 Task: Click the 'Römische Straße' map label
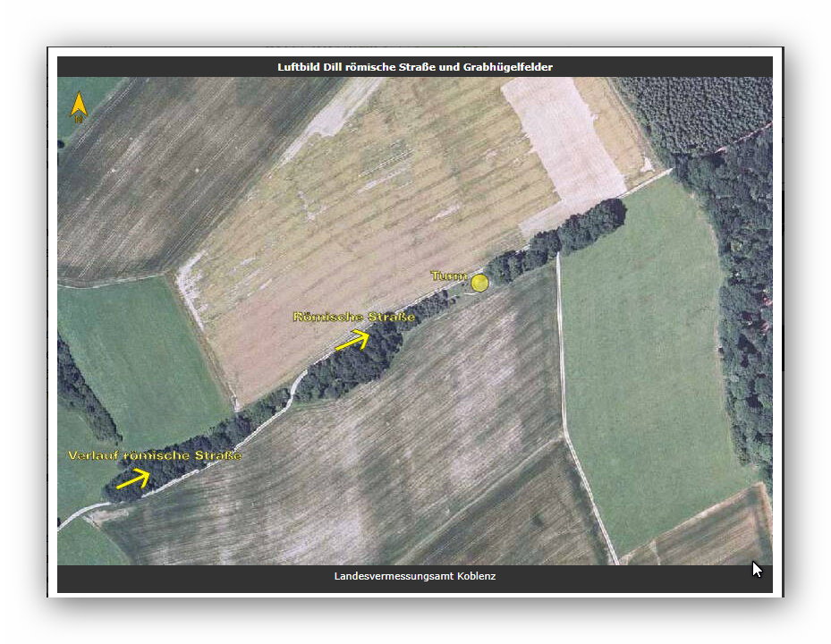[354, 317]
